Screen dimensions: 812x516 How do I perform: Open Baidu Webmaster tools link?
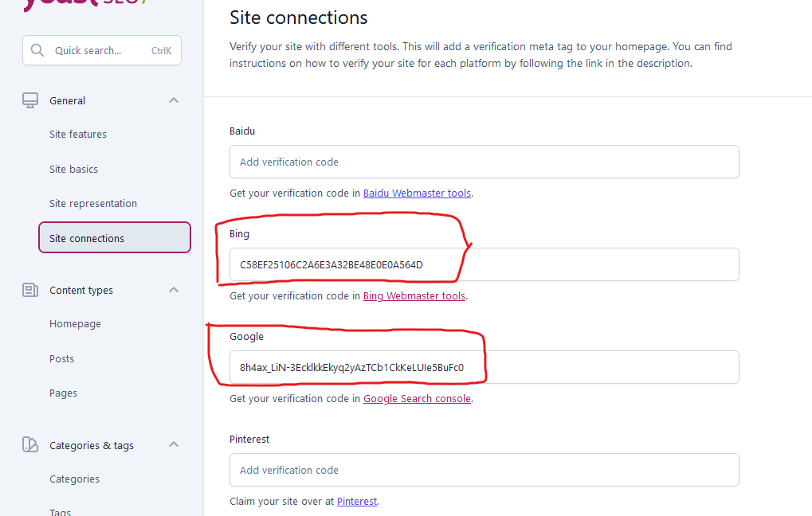coord(417,193)
